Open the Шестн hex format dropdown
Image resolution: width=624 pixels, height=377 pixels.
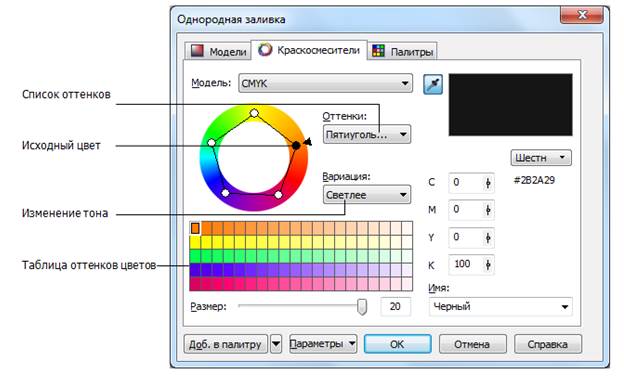[541, 158]
